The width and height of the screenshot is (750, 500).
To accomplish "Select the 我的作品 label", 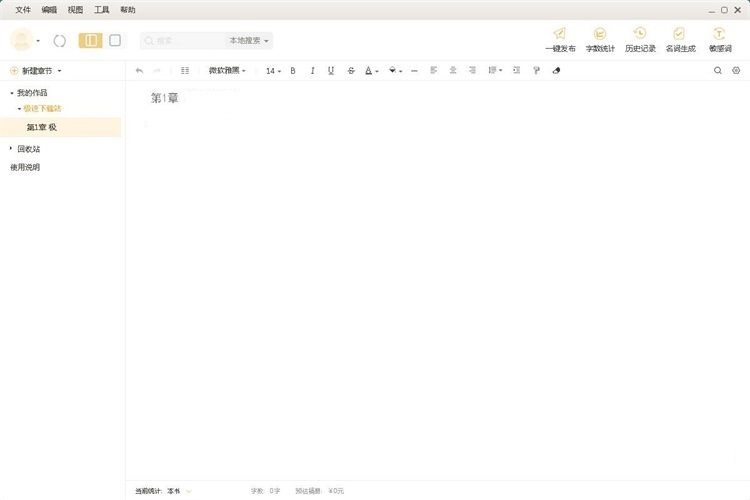I will 32,93.
